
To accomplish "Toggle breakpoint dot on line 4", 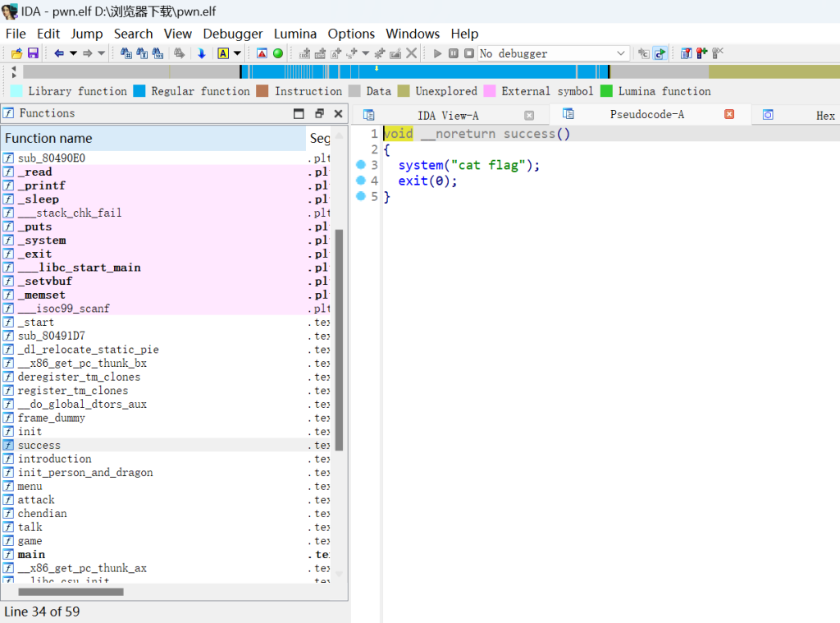I will click(360, 181).
